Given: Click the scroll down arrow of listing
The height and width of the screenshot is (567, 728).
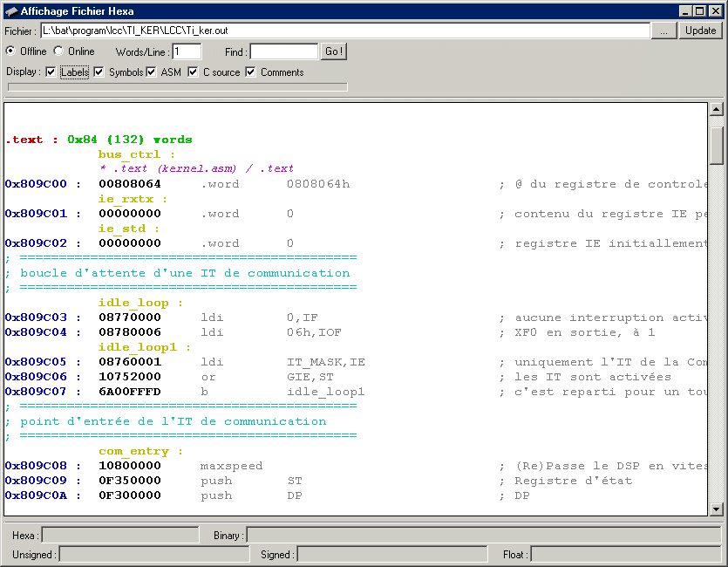Looking at the screenshot, I should (717, 509).
